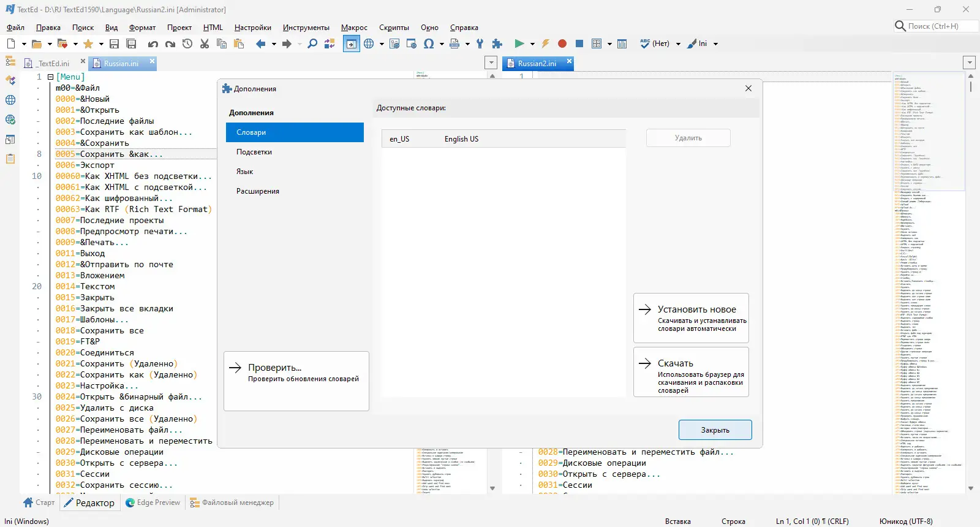The height and width of the screenshot is (527, 980).
Task: Expand the spell check language (Нет) dropdown
Action: (678, 44)
